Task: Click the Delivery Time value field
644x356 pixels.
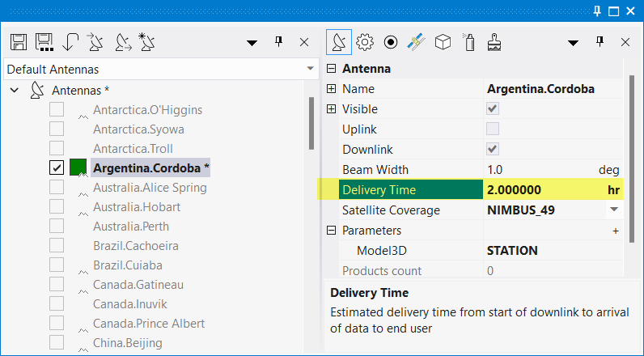Action: click(542, 190)
